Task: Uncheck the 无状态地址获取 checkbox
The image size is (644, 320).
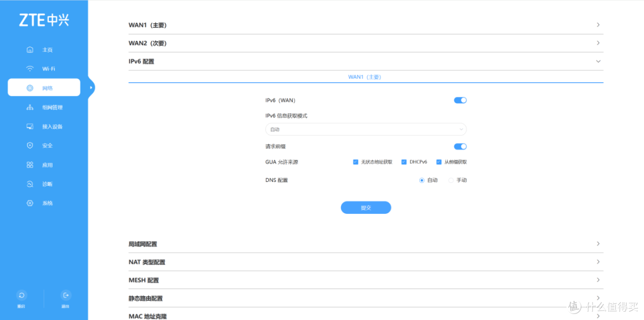Action: click(355, 162)
